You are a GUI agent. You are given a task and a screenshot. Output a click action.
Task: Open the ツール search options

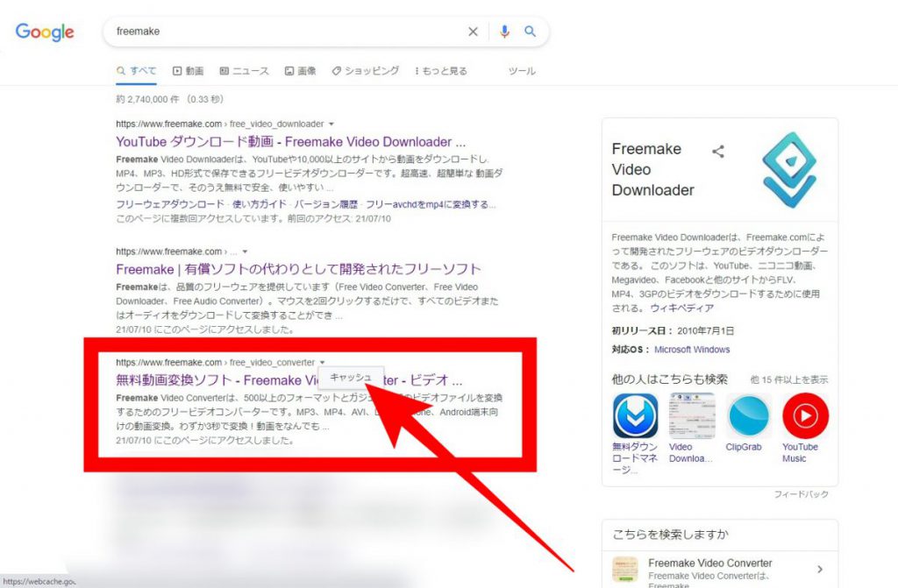[x=522, y=71]
